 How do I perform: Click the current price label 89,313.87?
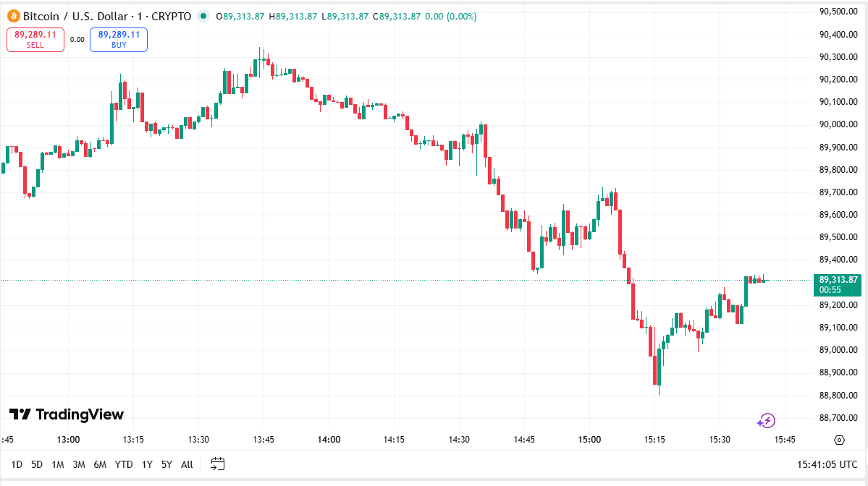[x=838, y=280]
